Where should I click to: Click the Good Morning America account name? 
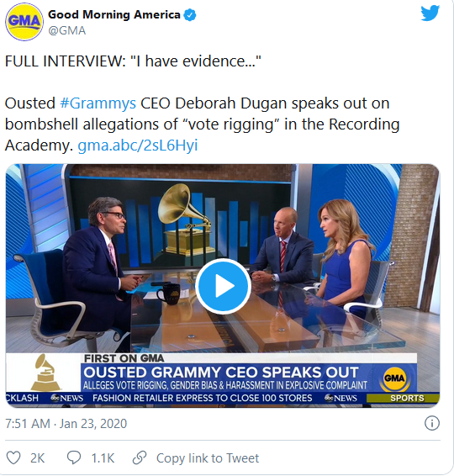point(114,14)
